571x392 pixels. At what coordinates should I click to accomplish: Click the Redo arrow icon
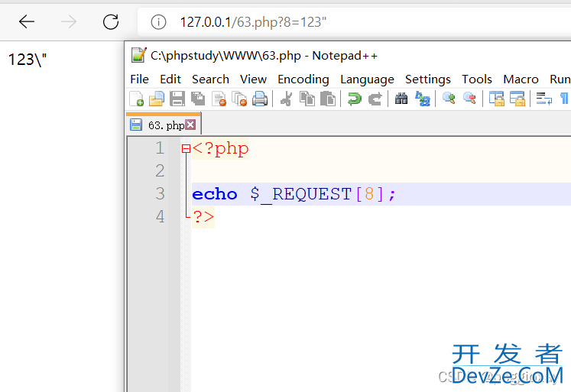(x=375, y=99)
